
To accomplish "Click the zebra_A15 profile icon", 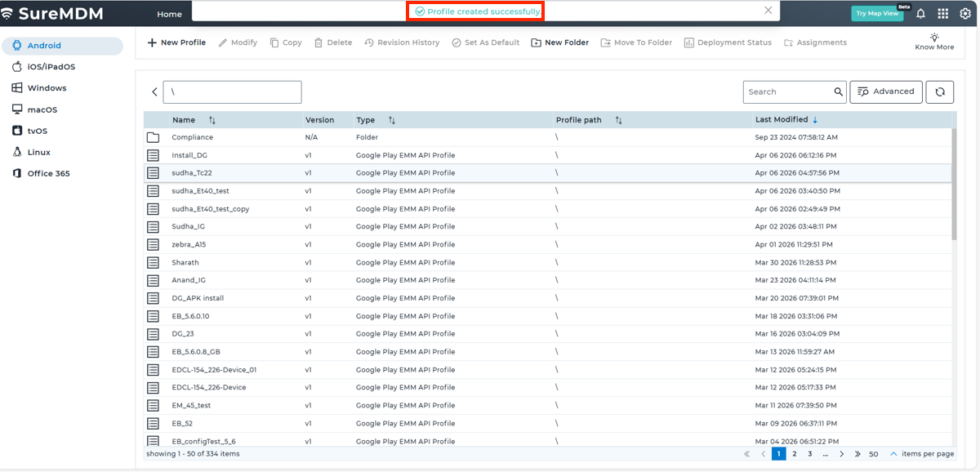I will [153, 244].
